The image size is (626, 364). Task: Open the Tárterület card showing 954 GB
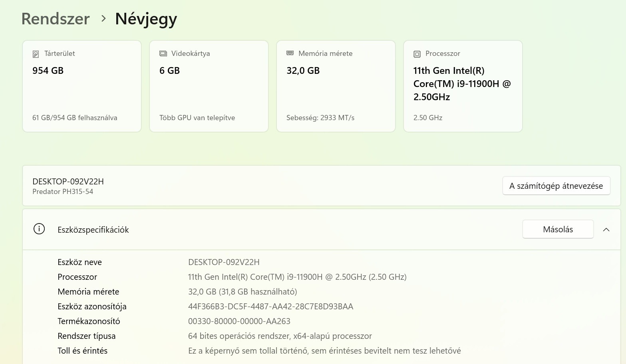pos(82,86)
